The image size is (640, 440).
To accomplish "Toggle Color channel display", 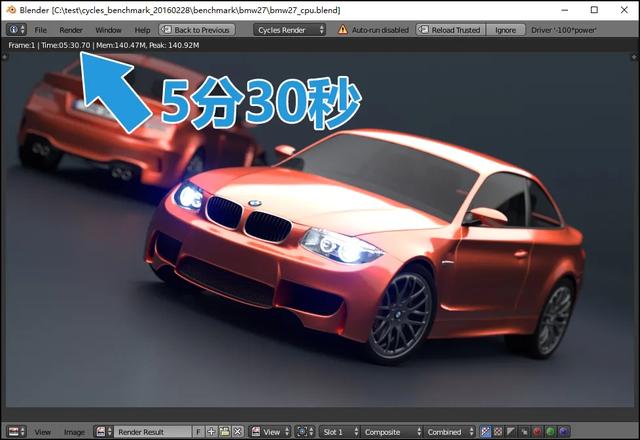I will click(x=498, y=431).
